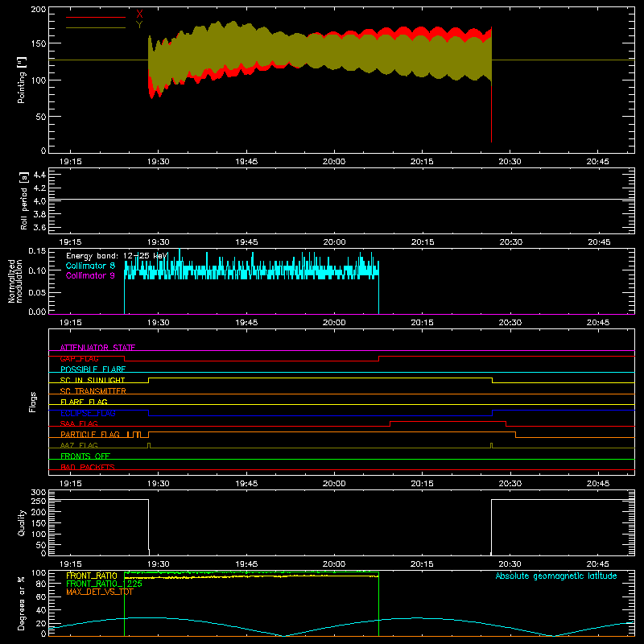644x644 pixels.
Task: Click the 250 tick on Quality axis
Action: pos(39,501)
